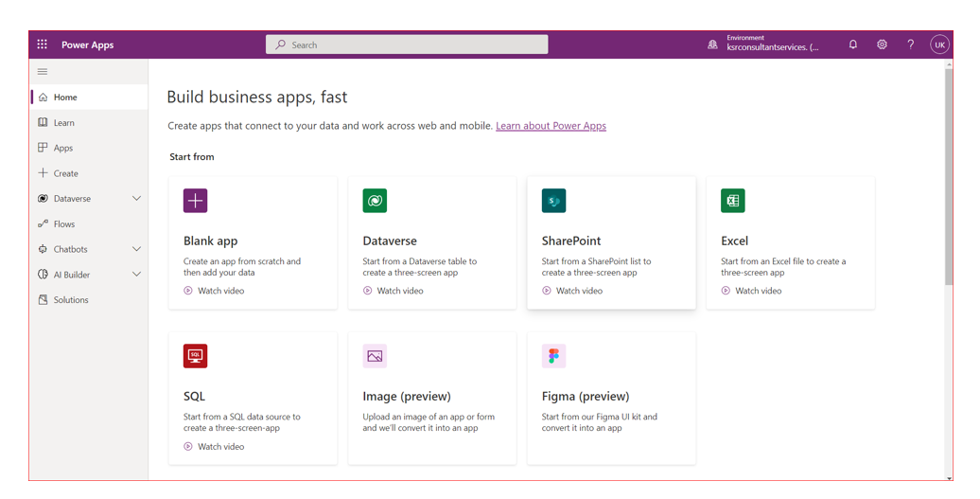Click 'Upload an image of an app' description

429,422
